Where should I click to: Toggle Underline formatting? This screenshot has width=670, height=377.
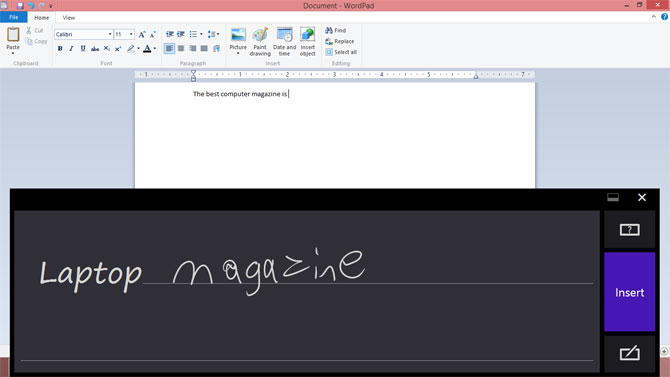click(83, 49)
